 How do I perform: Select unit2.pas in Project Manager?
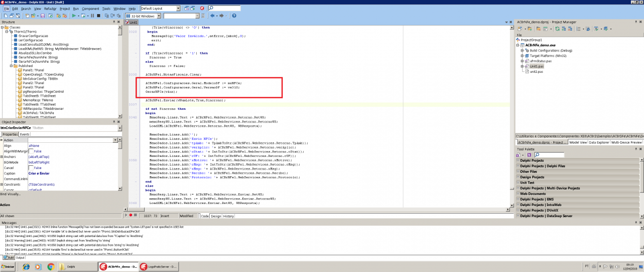click(x=537, y=71)
